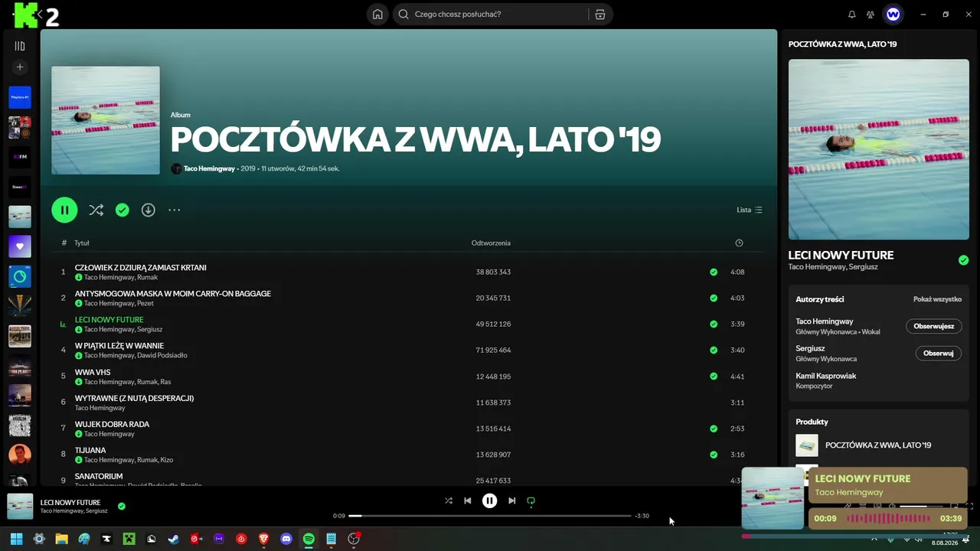This screenshot has width=980, height=551.
Task: Toggle the liked checkmark on WWA VHS row
Action: point(714,376)
